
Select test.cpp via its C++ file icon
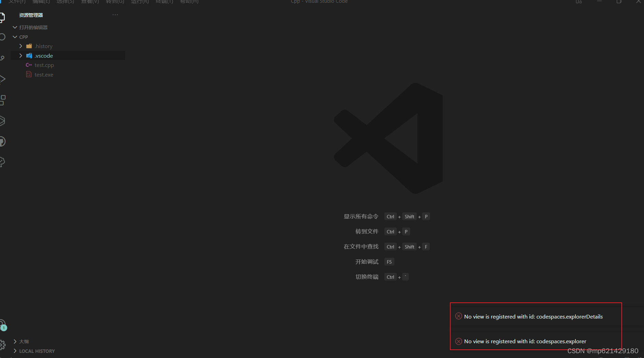tap(29, 65)
